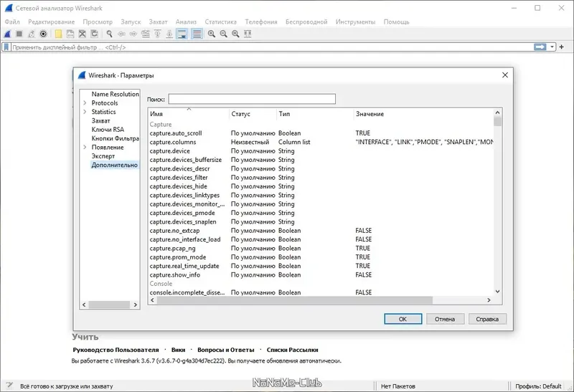574x392 pixels.
Task: Sort preferences by the Статус column header
Action: [253, 114]
